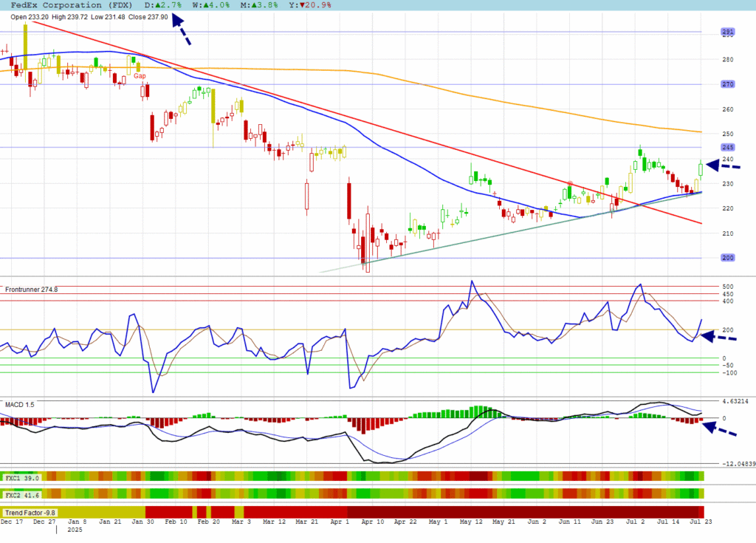Viewport: 756px width, 543px height.
Task: Click the Jan 8 date label
Action: click(x=77, y=522)
